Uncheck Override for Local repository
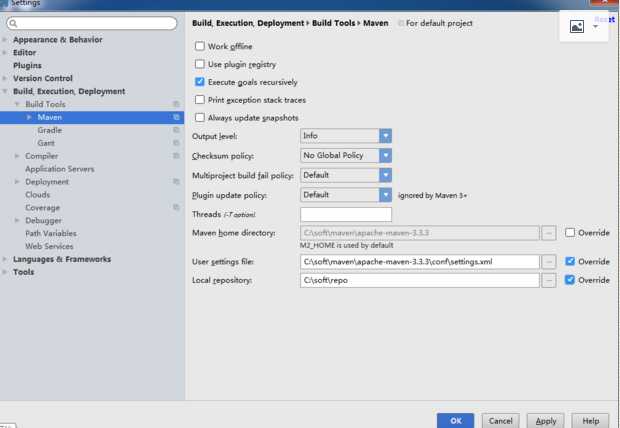Viewport: 620px width, 428px height. point(570,280)
